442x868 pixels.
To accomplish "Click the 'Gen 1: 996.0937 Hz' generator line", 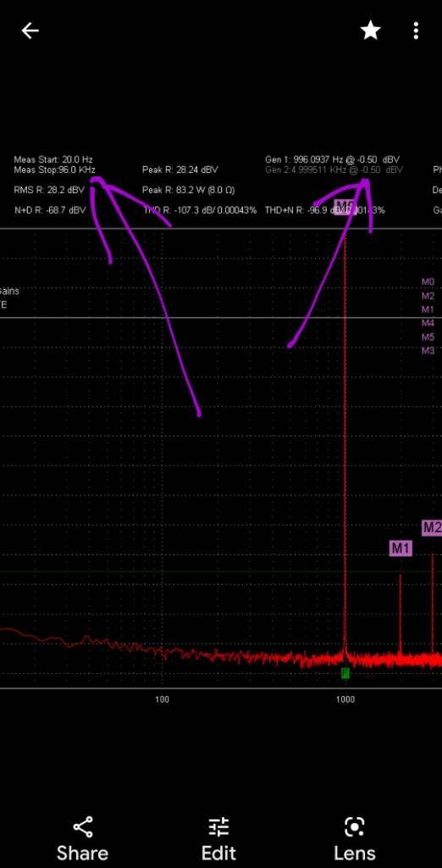I will (x=332, y=160).
